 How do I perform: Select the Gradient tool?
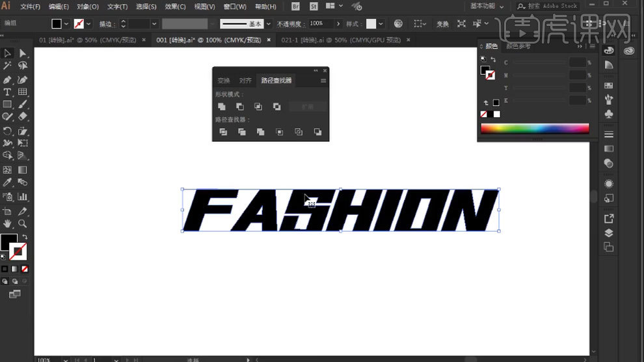point(23,170)
